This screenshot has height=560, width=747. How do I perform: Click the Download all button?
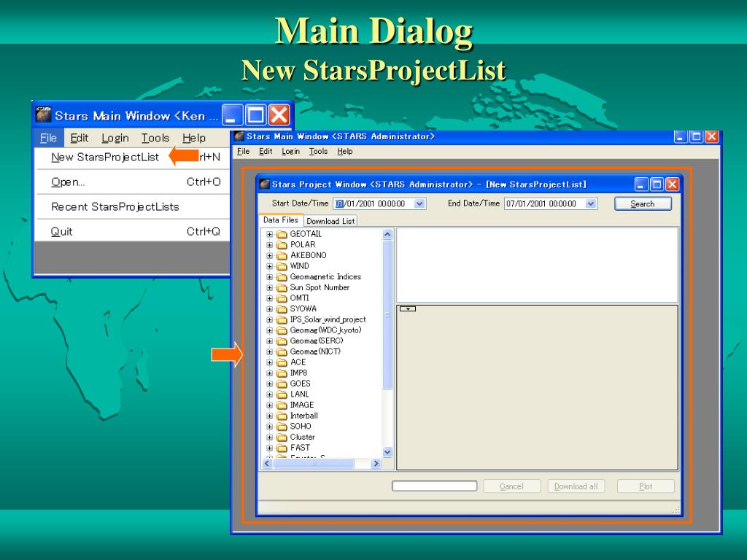(576, 486)
